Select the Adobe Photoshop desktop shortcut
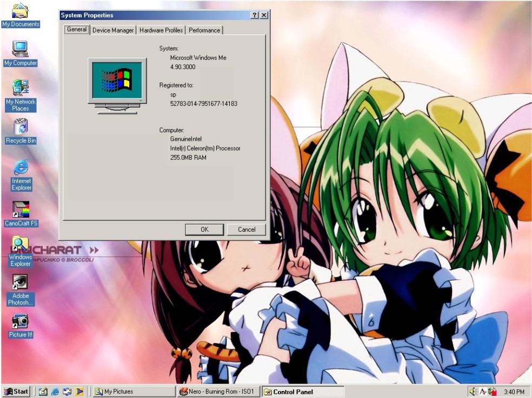This screenshot has height=398, width=532. pos(21,290)
